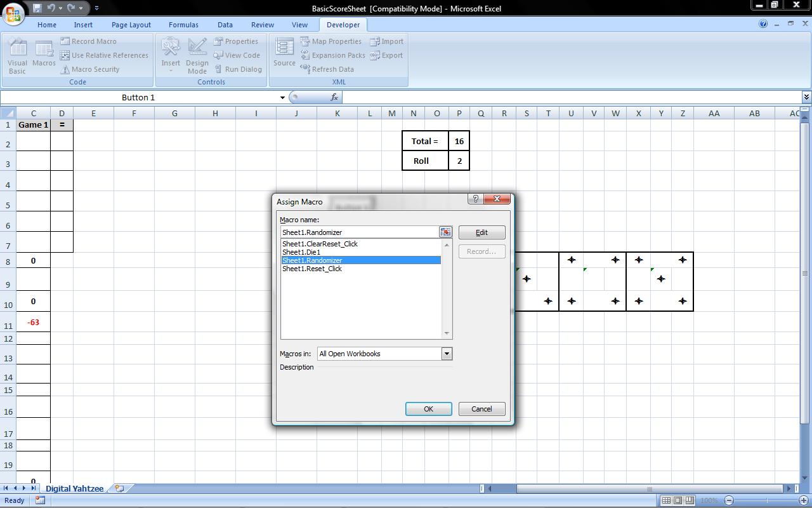
Task: Click column header G
Action: [174, 113]
